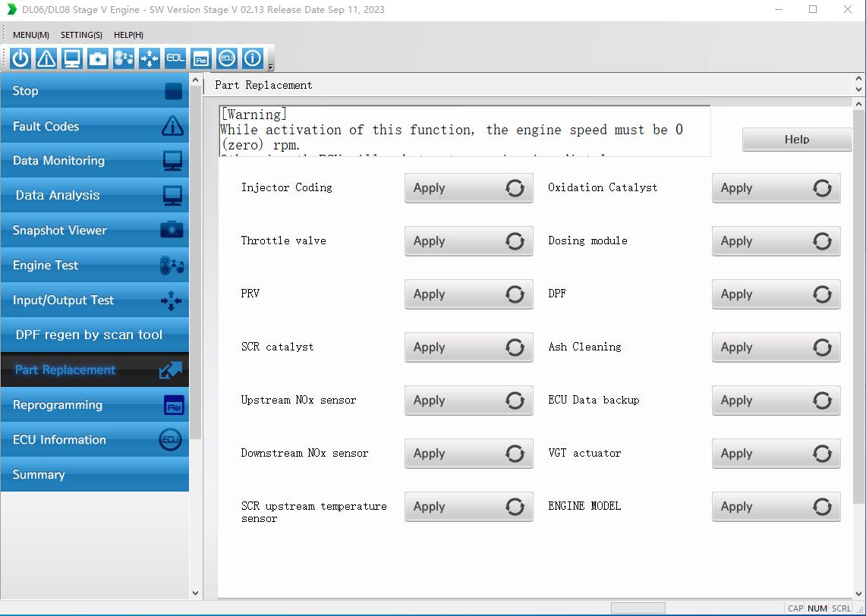This screenshot has width=866, height=616.
Task: Click the Ash Cleaning label
Action: tap(585, 347)
